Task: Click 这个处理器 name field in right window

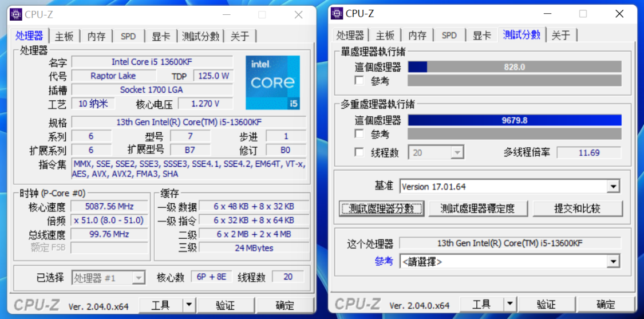Action: click(x=510, y=243)
